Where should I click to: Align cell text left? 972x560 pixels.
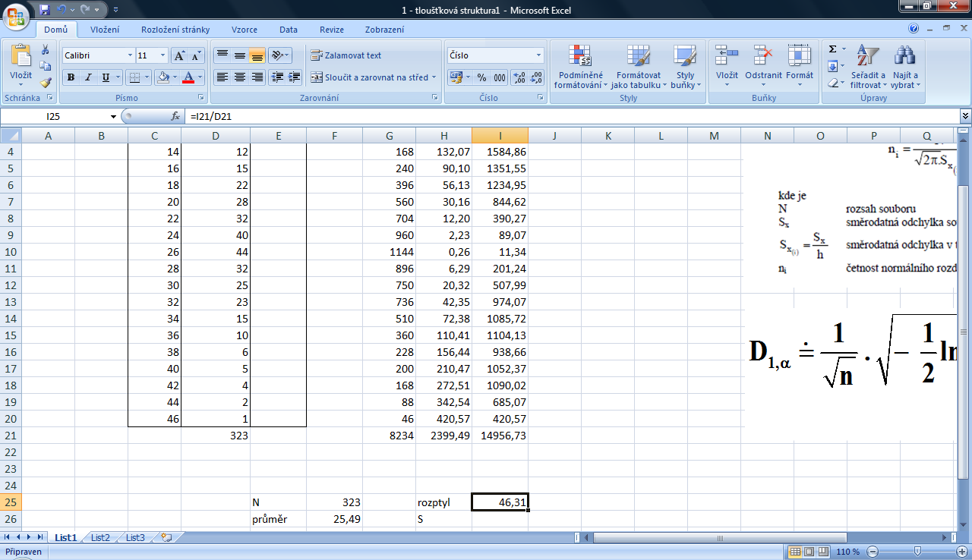(x=222, y=77)
